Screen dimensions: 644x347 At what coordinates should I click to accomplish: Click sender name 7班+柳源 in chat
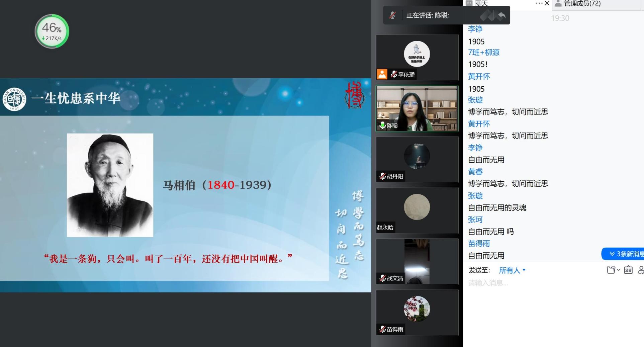pyautogui.click(x=483, y=53)
